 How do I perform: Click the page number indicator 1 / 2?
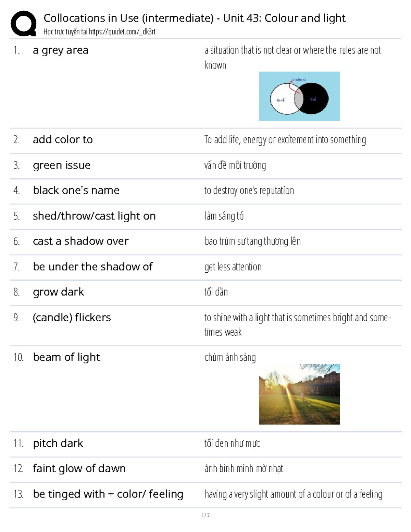point(206,515)
